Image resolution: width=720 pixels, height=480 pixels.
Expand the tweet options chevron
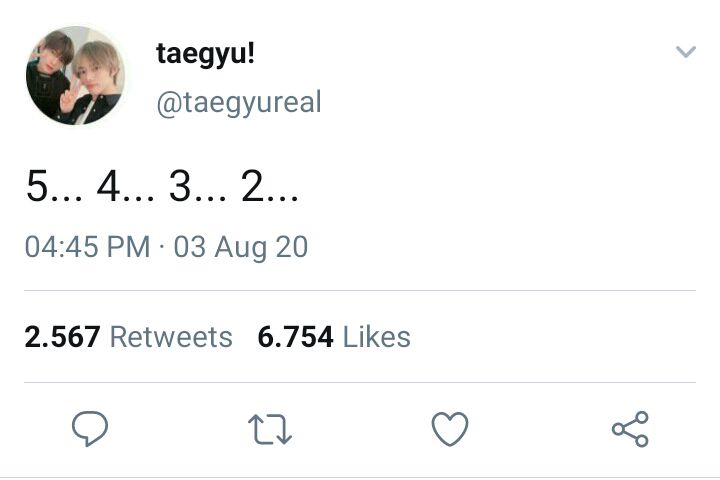(x=685, y=52)
